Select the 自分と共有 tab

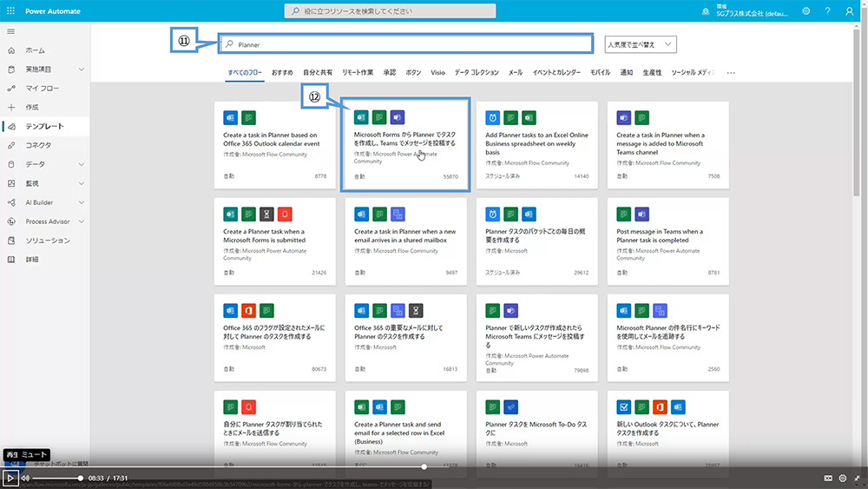(x=318, y=73)
